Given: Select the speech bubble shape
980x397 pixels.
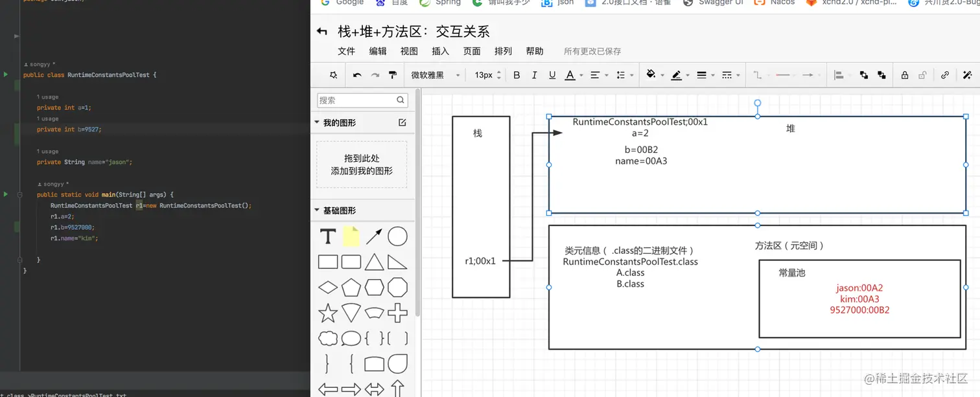Looking at the screenshot, I should [351, 338].
